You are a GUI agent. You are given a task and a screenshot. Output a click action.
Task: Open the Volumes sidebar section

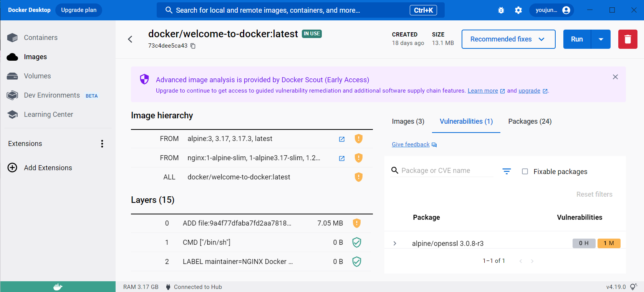pyautogui.click(x=29, y=76)
